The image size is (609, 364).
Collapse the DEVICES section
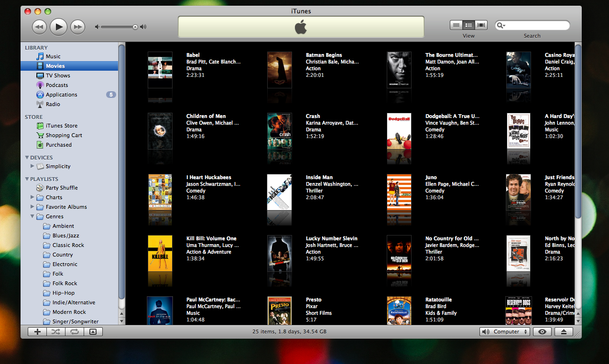pyautogui.click(x=27, y=158)
